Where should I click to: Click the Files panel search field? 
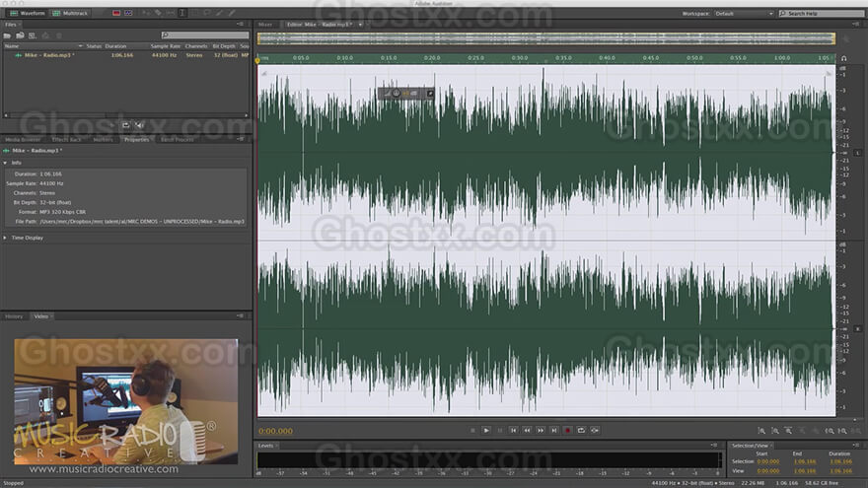(205, 35)
